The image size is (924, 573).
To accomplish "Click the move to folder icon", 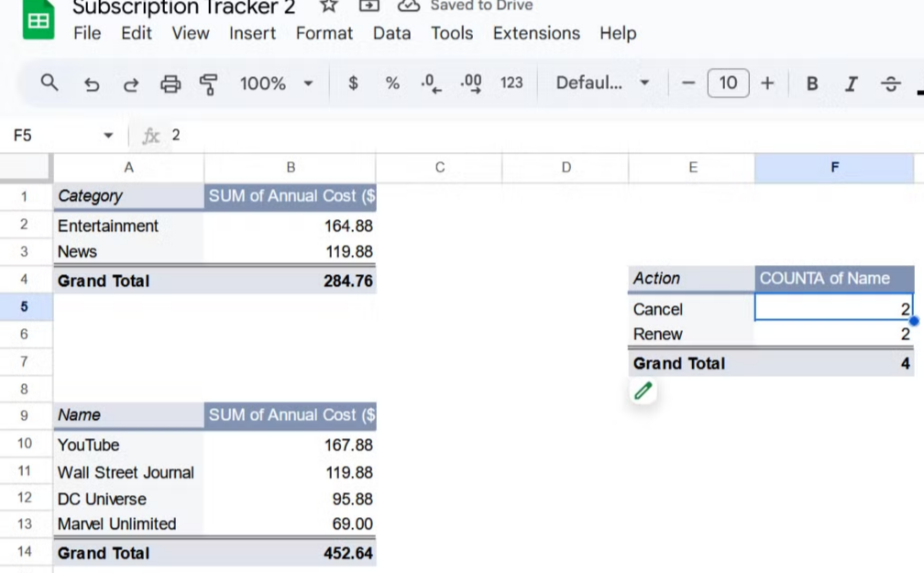I will pos(368,6).
